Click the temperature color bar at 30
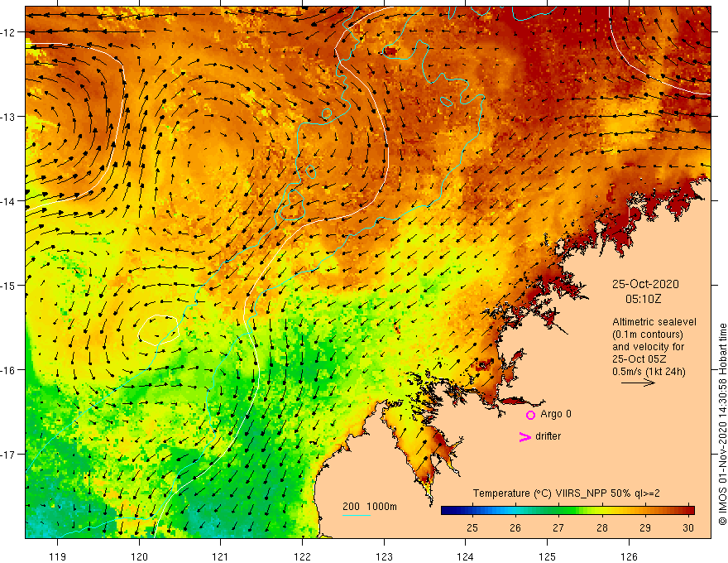 click(688, 511)
